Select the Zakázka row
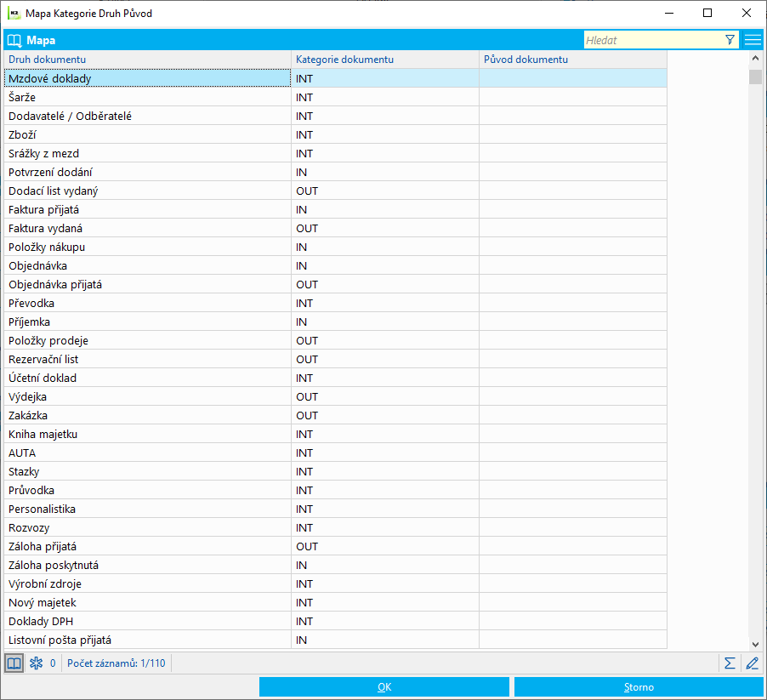Screen dimensions: 767x700 coord(336,415)
